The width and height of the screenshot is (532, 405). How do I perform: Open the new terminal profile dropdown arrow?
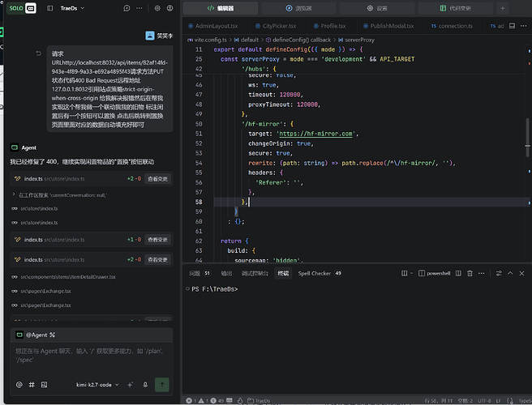pos(411,273)
